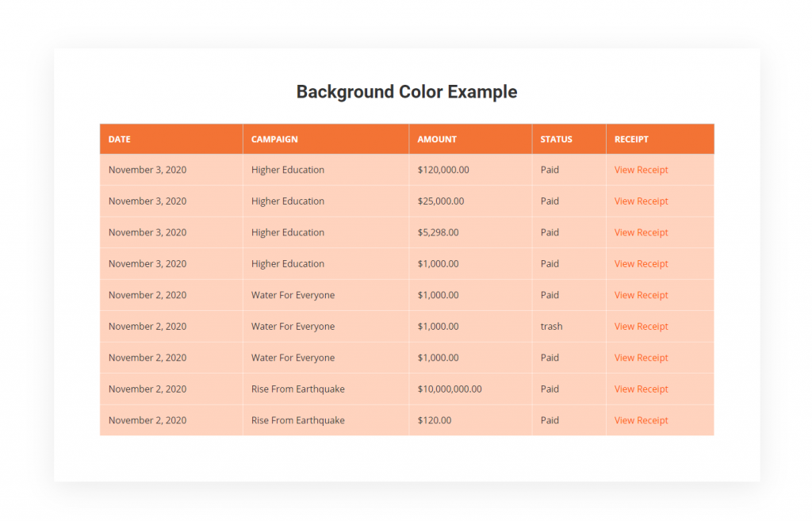Select the RECEIPT column header
This screenshot has height=521, width=812.
[x=631, y=139]
